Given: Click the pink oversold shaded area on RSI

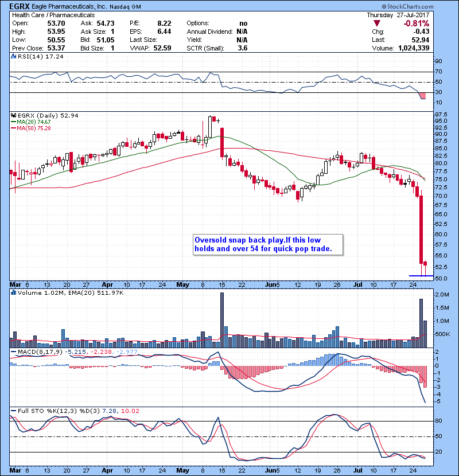Looking at the screenshot, I should coord(423,96).
